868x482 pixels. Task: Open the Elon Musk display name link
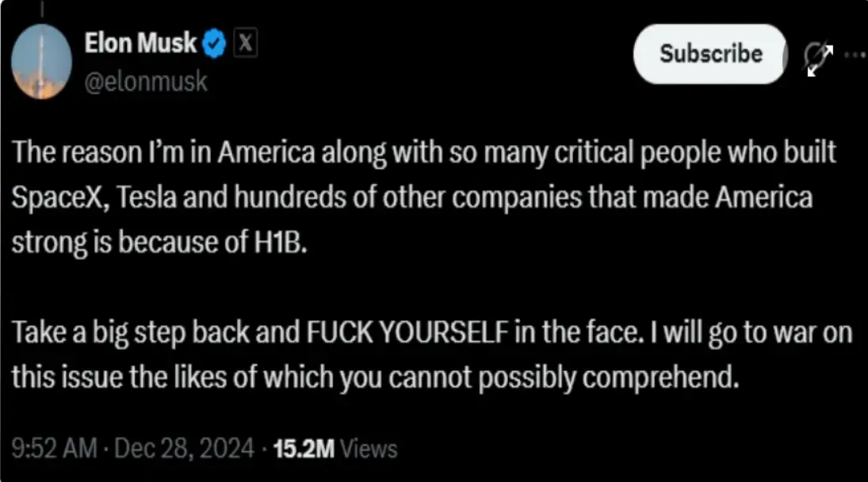pos(140,44)
